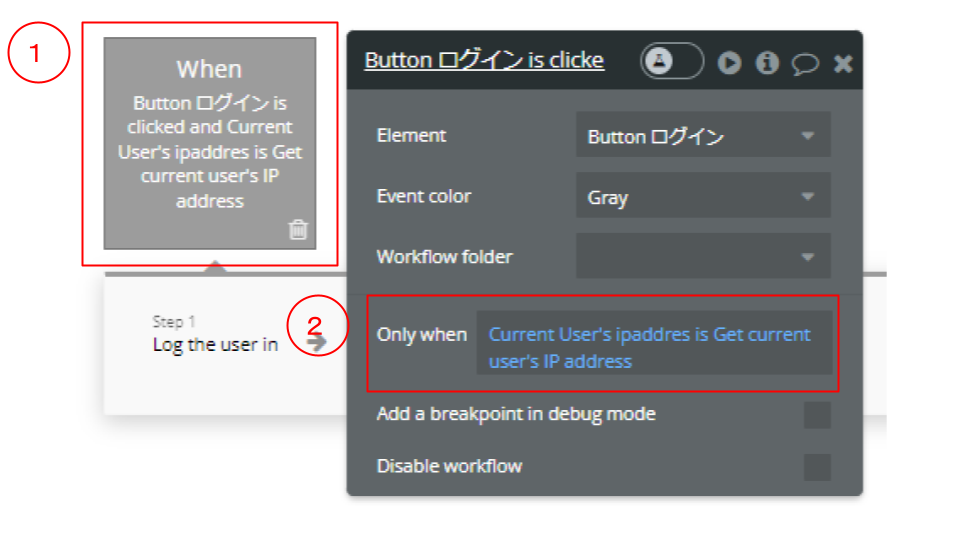Delete the event using trash icon

tap(298, 230)
